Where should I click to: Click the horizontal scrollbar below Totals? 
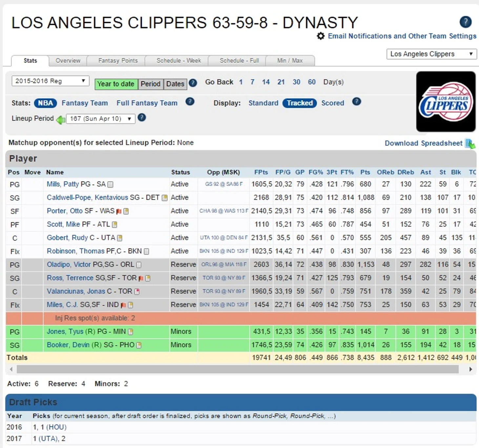[x=238, y=369]
